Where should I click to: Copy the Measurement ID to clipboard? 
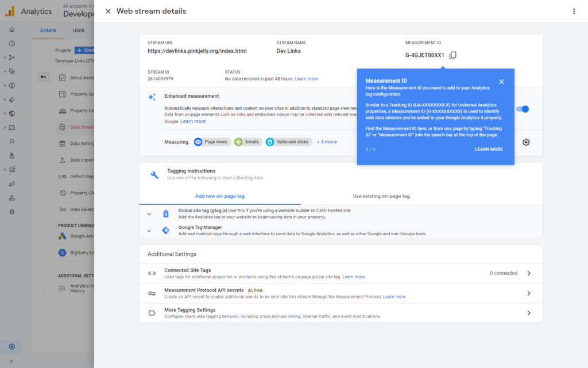click(x=453, y=55)
